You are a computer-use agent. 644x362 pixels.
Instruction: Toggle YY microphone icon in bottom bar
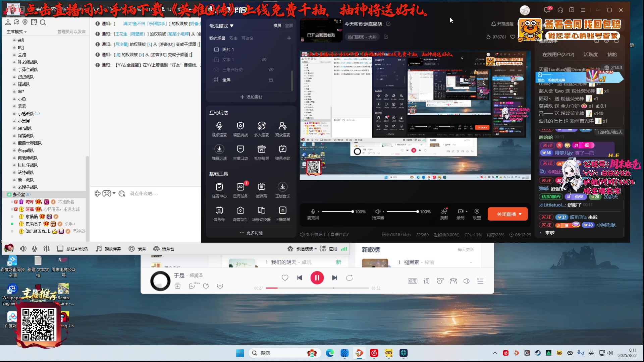coord(34,249)
